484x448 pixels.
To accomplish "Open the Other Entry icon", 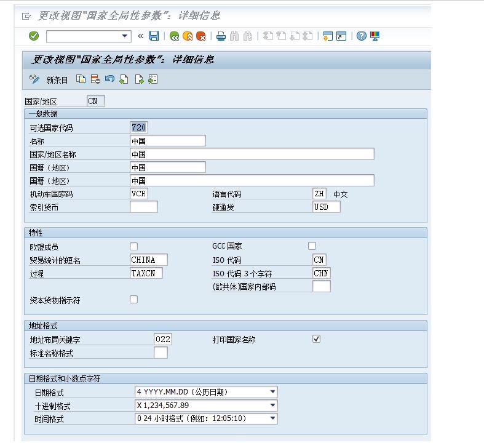I will [x=153, y=79].
